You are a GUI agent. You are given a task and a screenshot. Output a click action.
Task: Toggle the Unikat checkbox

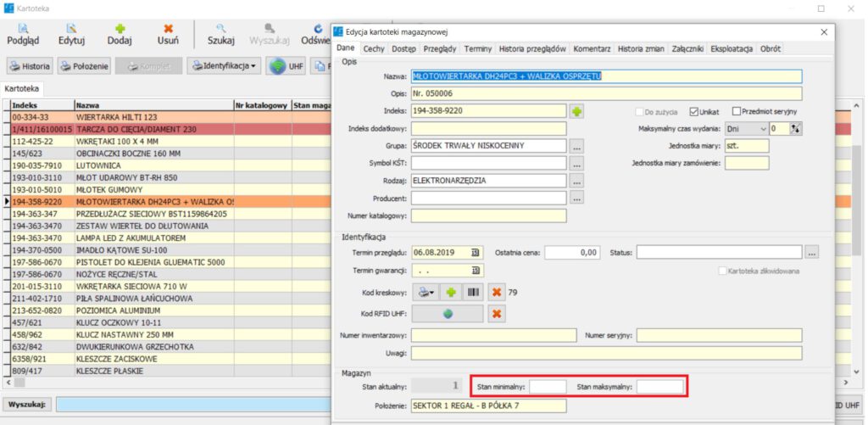click(695, 111)
